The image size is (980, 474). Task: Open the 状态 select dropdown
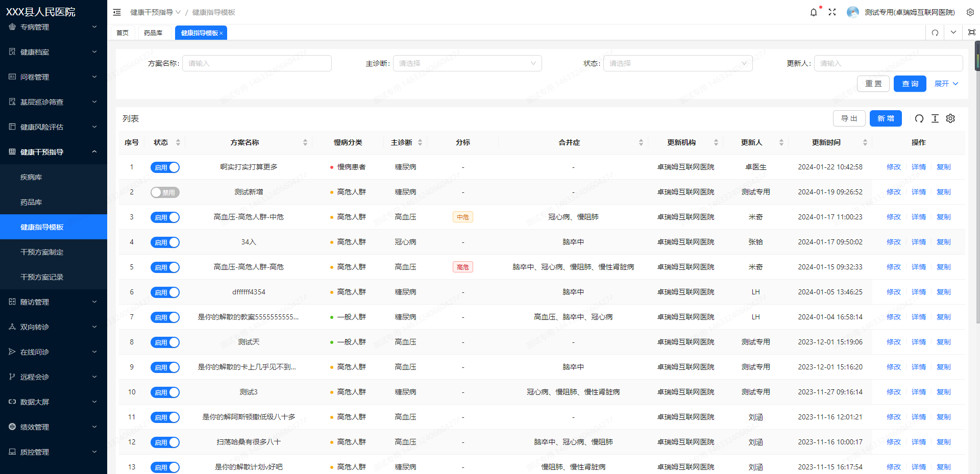point(677,63)
